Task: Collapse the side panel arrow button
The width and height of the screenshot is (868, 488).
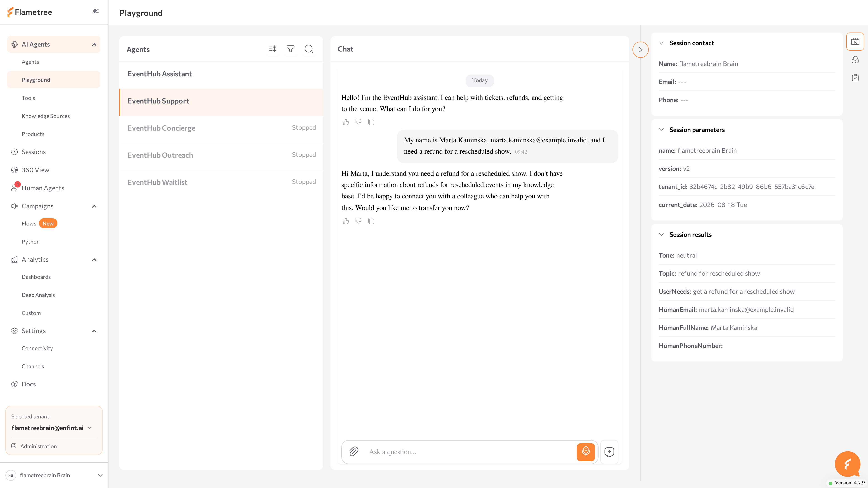Action: 641,50
